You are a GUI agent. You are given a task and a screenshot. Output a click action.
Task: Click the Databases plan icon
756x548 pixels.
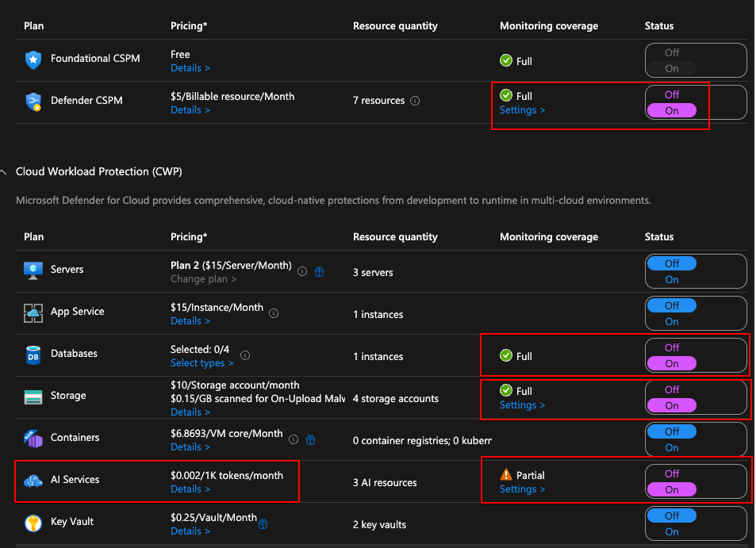coord(33,354)
